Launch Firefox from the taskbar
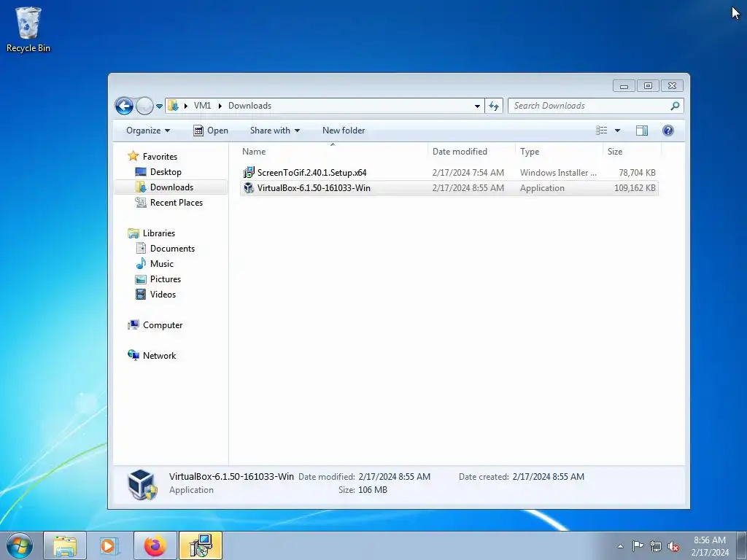This screenshot has height=560, width=747. click(155, 545)
